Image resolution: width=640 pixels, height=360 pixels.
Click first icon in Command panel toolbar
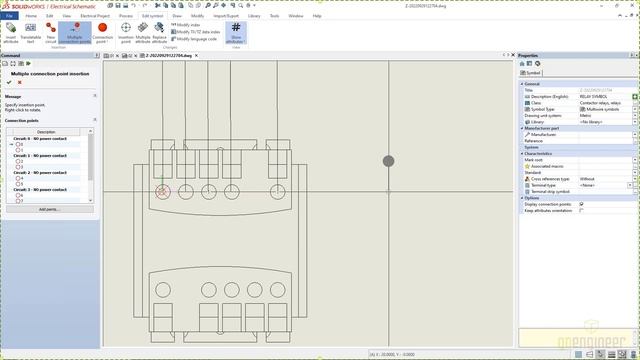click(x=5, y=64)
